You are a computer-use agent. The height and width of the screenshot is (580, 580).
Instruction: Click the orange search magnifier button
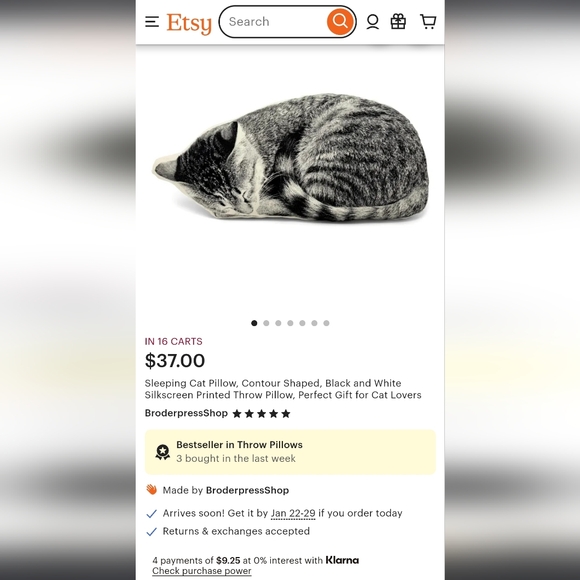point(340,21)
